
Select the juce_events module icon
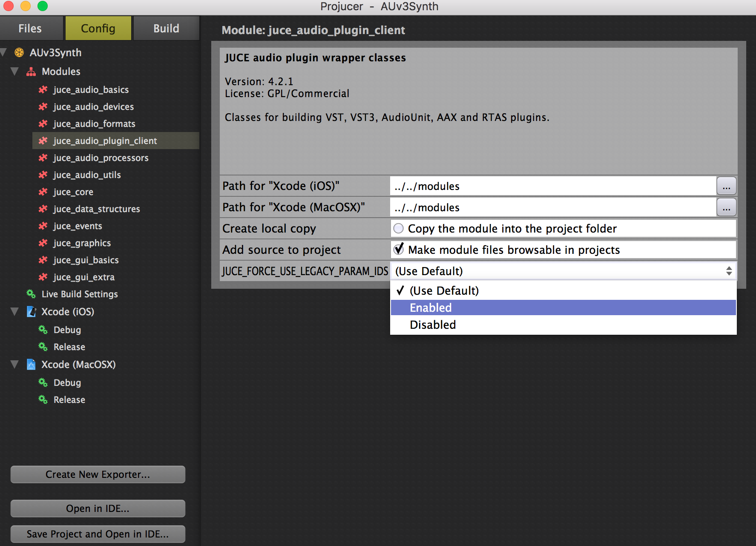click(x=43, y=226)
